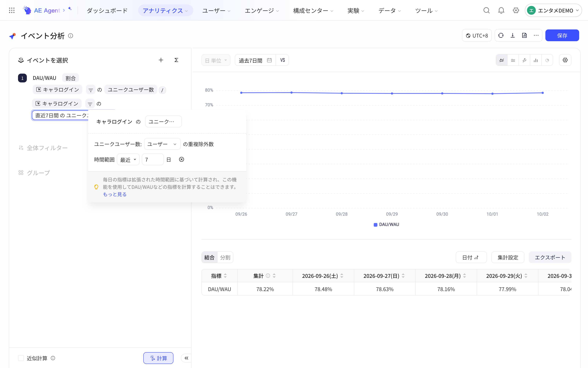The height and width of the screenshot is (368, 588).
Task: Click the 計算 button
Action: click(158, 358)
